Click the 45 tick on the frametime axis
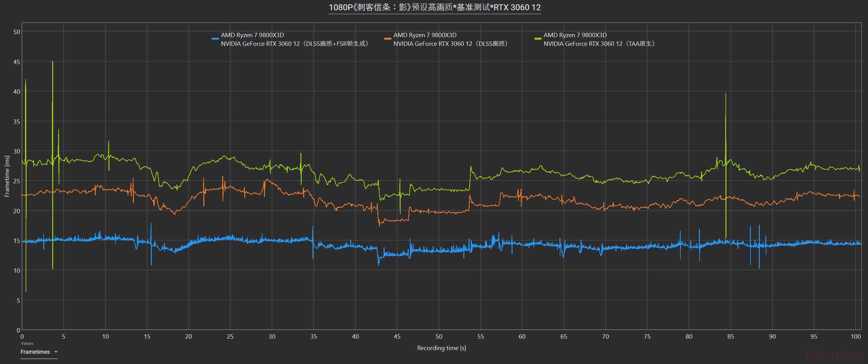The image size is (868, 364). (x=16, y=62)
